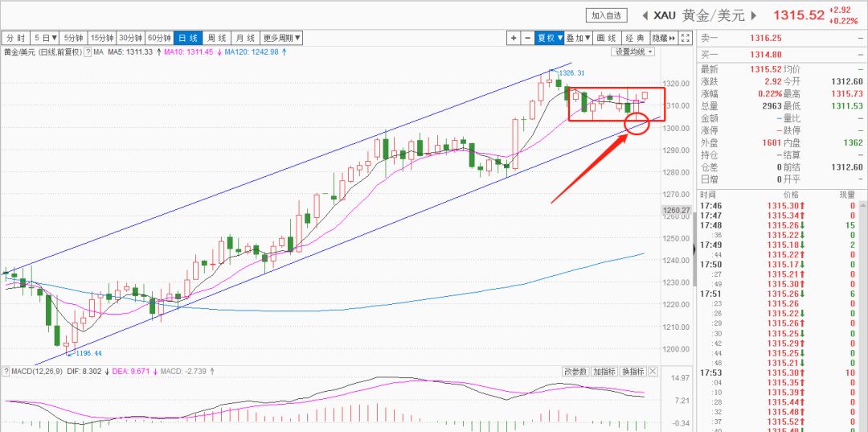The image size is (868, 432).
Task: Open the 分时 intraday tab
Action: point(15,39)
